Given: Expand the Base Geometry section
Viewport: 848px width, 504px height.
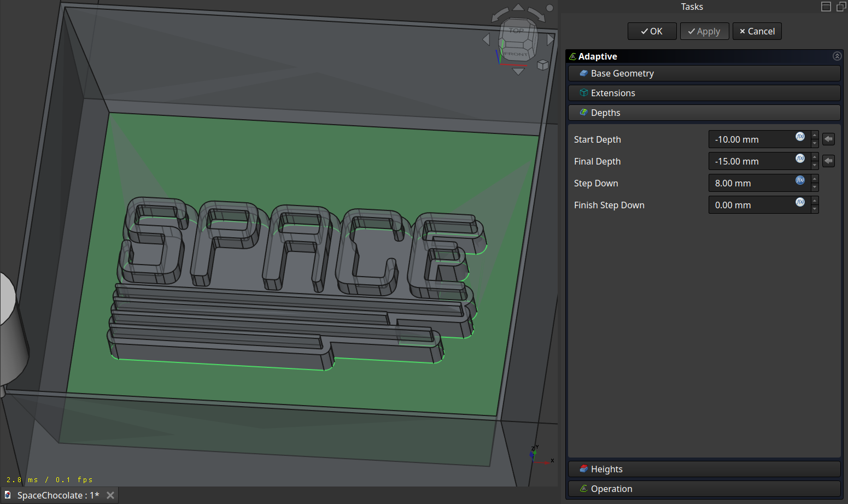Looking at the screenshot, I should [704, 73].
